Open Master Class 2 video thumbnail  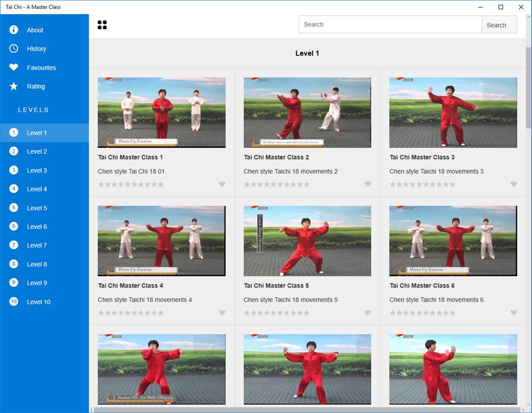[x=307, y=112]
